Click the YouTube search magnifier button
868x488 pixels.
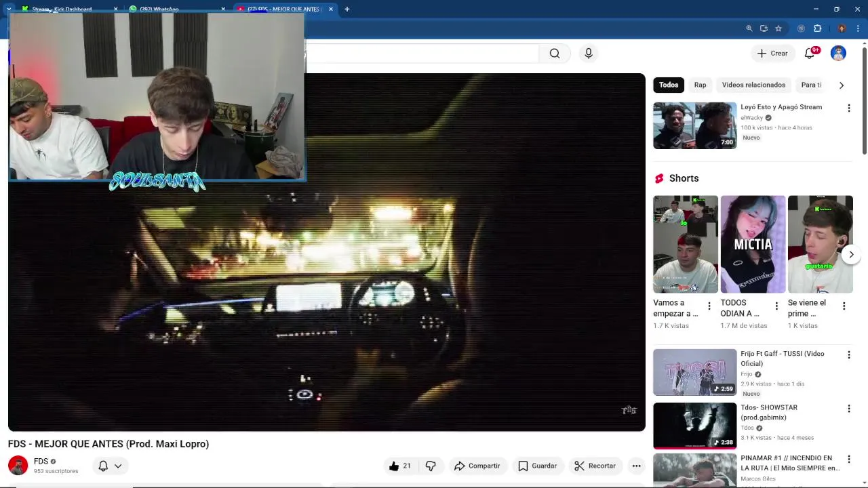555,54
